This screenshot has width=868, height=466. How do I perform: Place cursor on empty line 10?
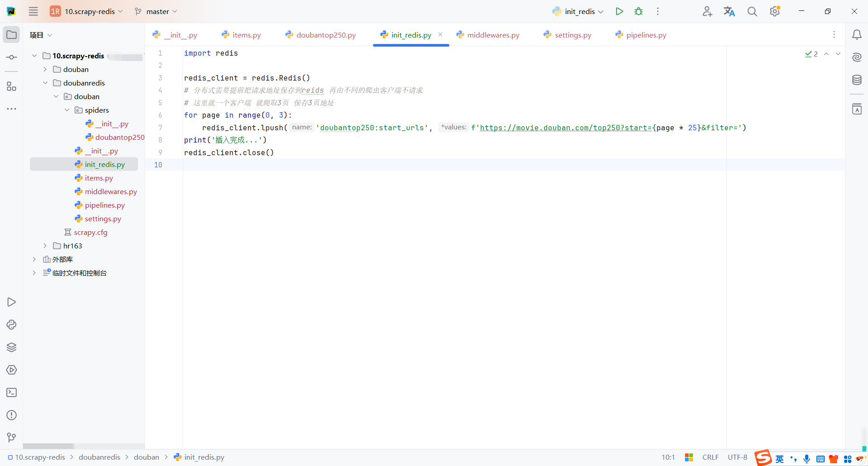pos(514,165)
